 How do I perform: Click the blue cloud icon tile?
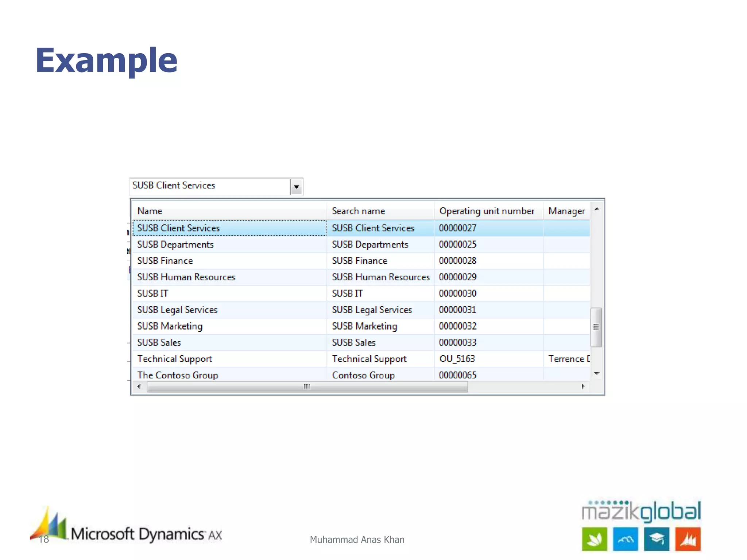click(625, 539)
